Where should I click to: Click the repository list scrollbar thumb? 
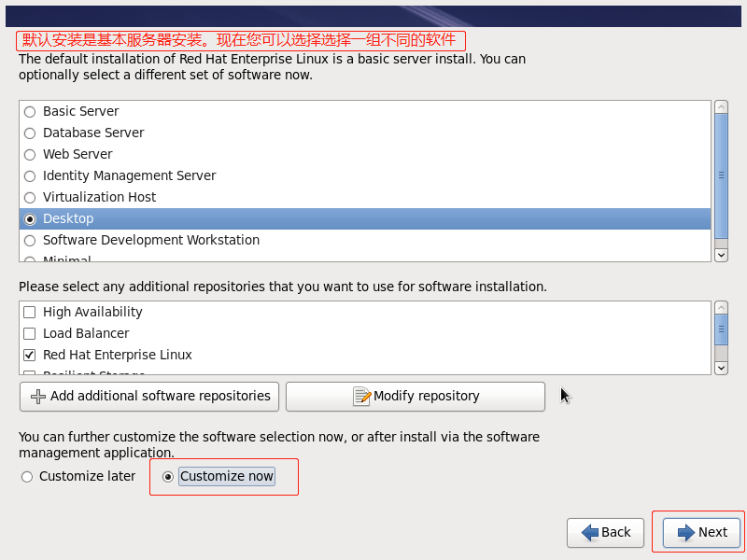[x=721, y=329]
